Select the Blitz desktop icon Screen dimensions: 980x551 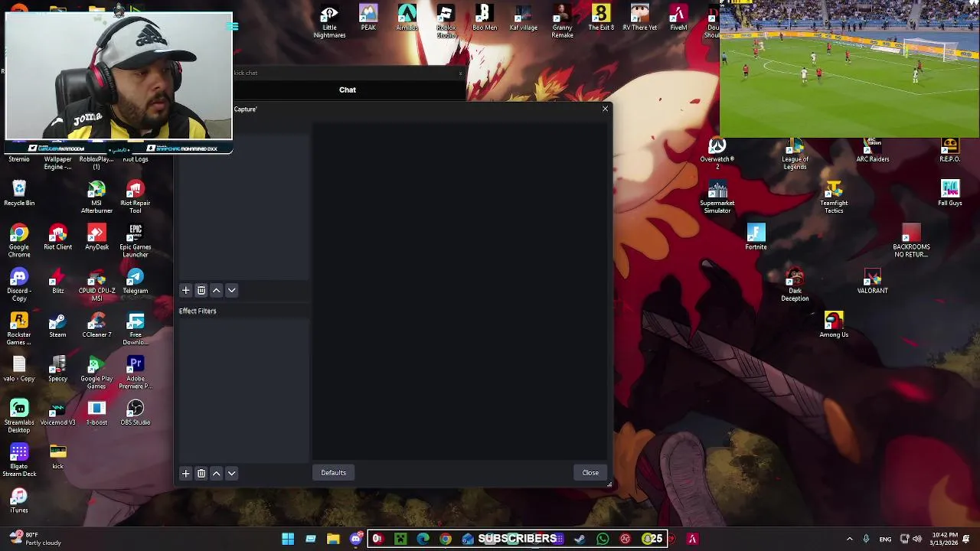(x=57, y=280)
